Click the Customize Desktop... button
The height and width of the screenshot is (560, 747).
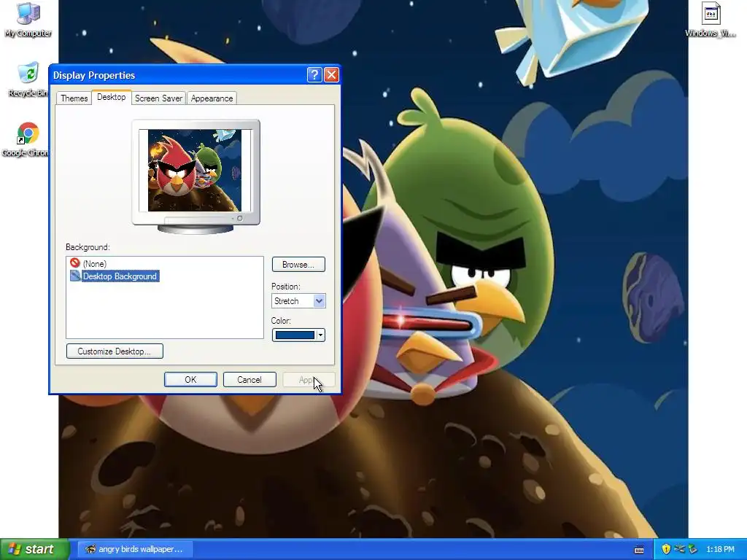(x=115, y=351)
